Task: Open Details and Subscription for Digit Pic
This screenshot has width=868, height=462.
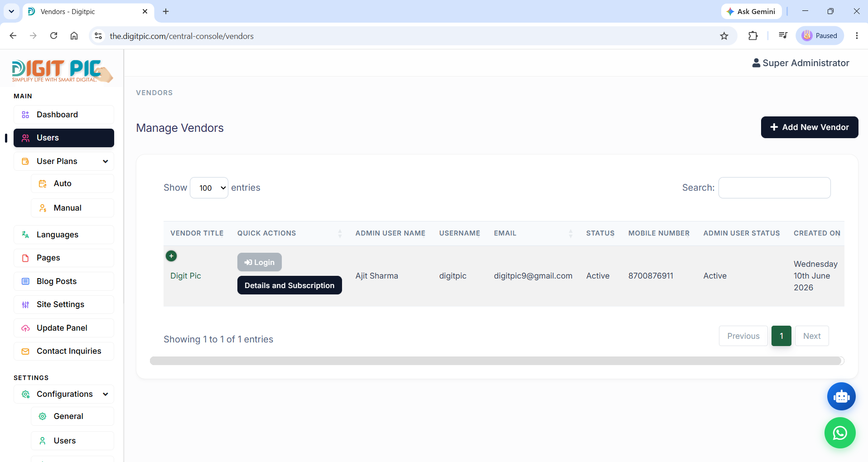Action: click(289, 285)
